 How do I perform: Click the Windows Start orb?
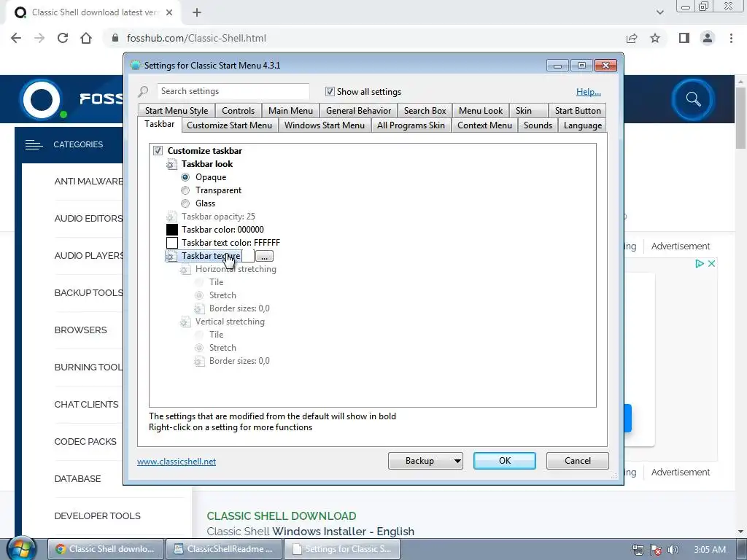click(21, 548)
